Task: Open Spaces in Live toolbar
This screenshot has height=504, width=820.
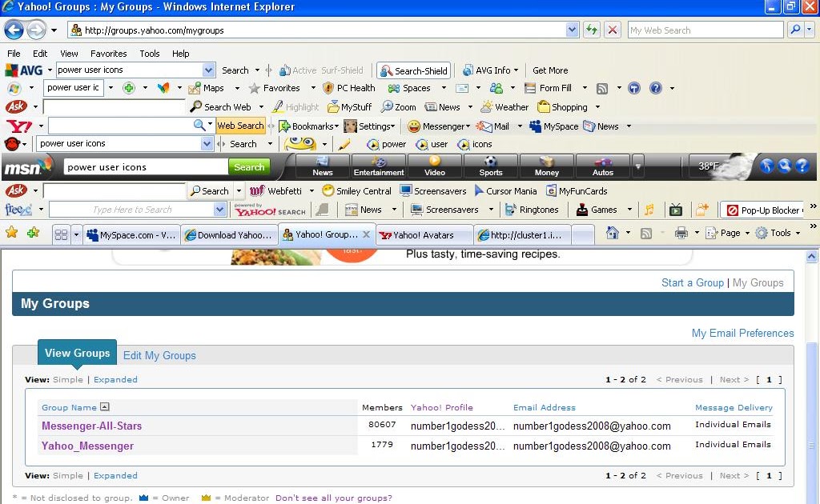Action: [x=409, y=88]
